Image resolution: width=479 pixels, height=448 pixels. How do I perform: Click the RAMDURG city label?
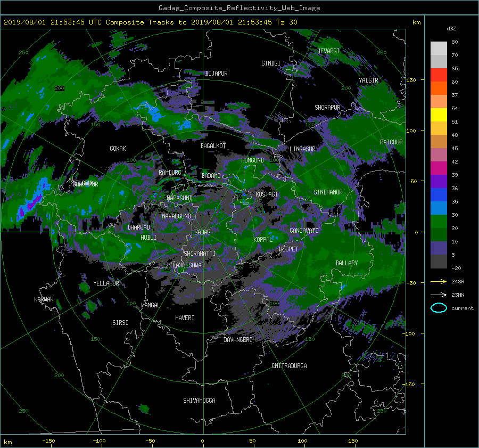170,173
